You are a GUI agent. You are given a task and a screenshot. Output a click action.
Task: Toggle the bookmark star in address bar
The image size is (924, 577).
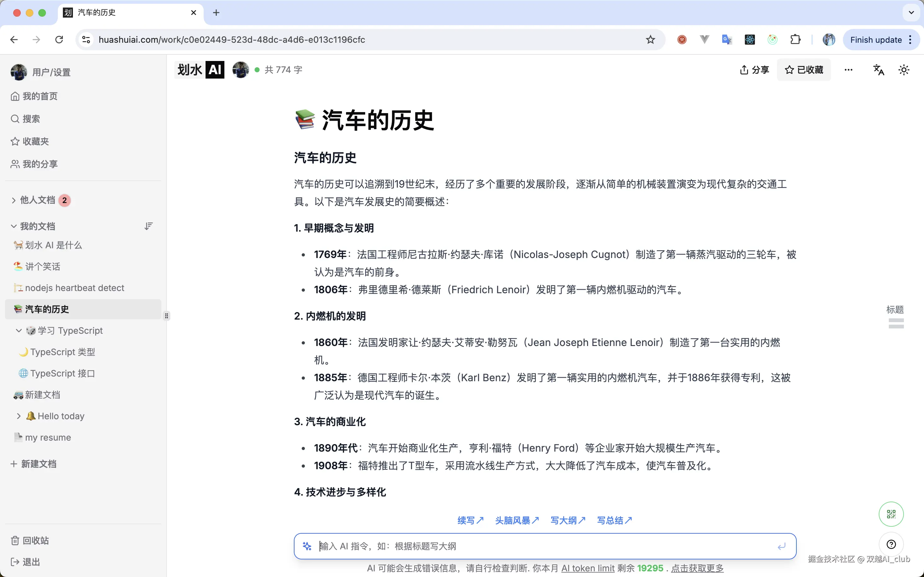[650, 39]
